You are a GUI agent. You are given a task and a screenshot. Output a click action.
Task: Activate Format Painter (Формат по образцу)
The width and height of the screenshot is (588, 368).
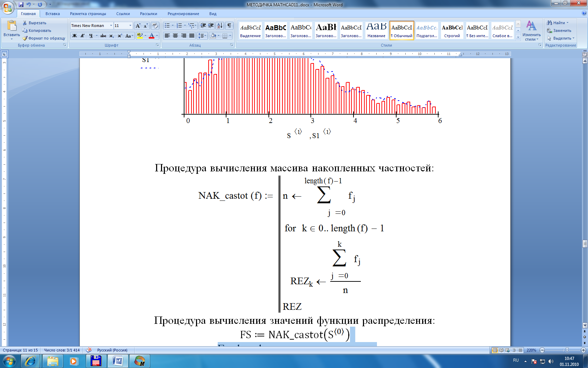tap(44, 38)
